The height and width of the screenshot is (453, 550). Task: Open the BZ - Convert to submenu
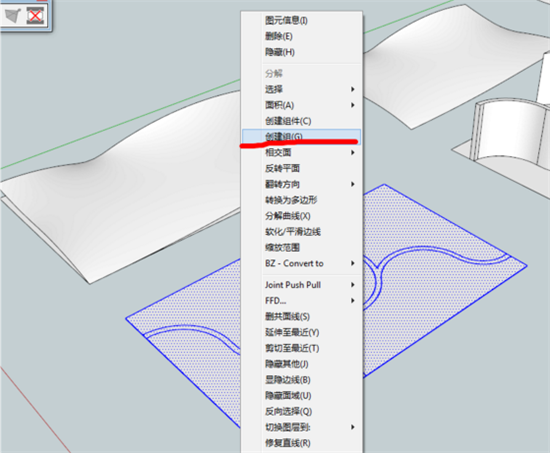click(x=301, y=264)
